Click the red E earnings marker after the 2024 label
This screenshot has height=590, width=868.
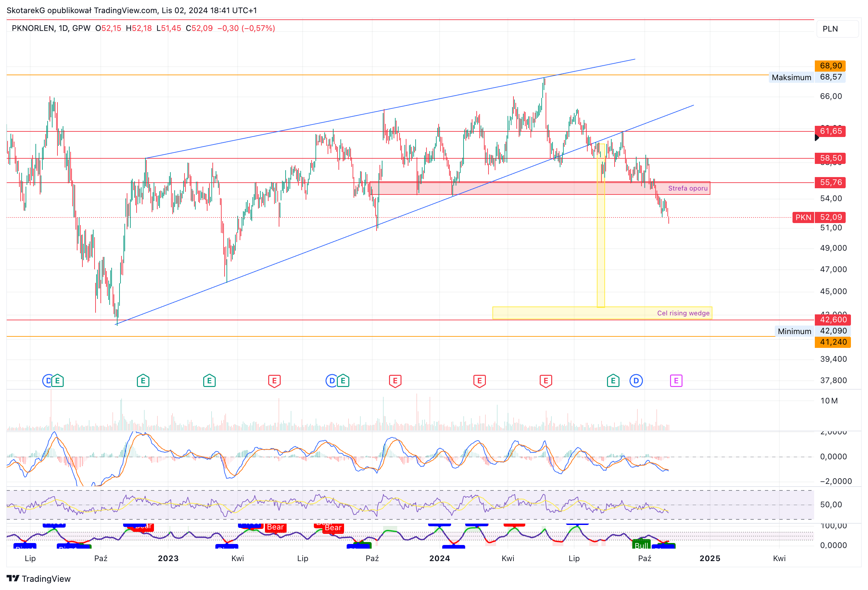click(x=480, y=381)
